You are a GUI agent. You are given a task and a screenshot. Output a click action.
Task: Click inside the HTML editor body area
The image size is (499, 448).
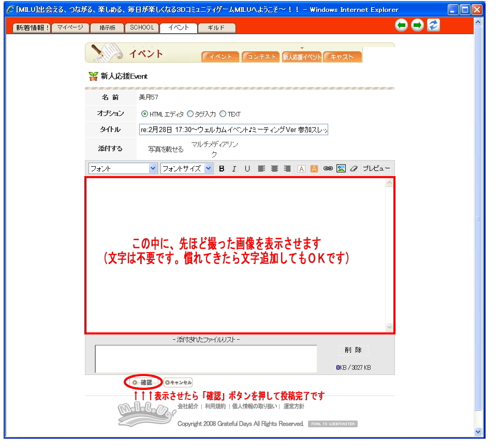[x=236, y=255]
